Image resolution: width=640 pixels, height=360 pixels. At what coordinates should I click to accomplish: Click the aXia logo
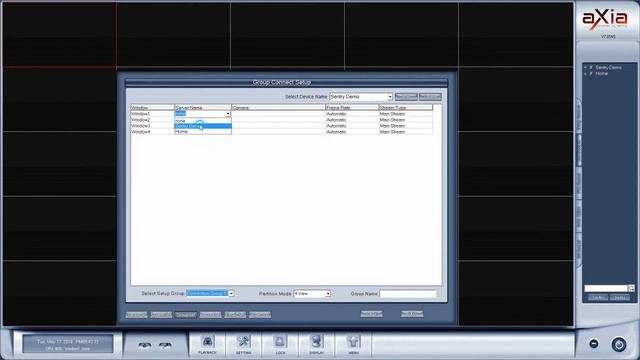(x=604, y=19)
